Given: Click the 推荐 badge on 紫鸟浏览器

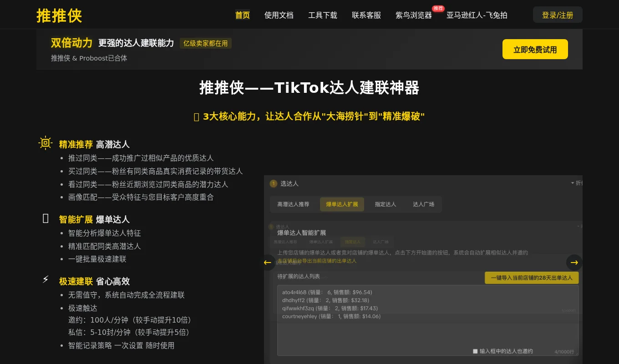Looking at the screenshot, I should [x=437, y=8].
